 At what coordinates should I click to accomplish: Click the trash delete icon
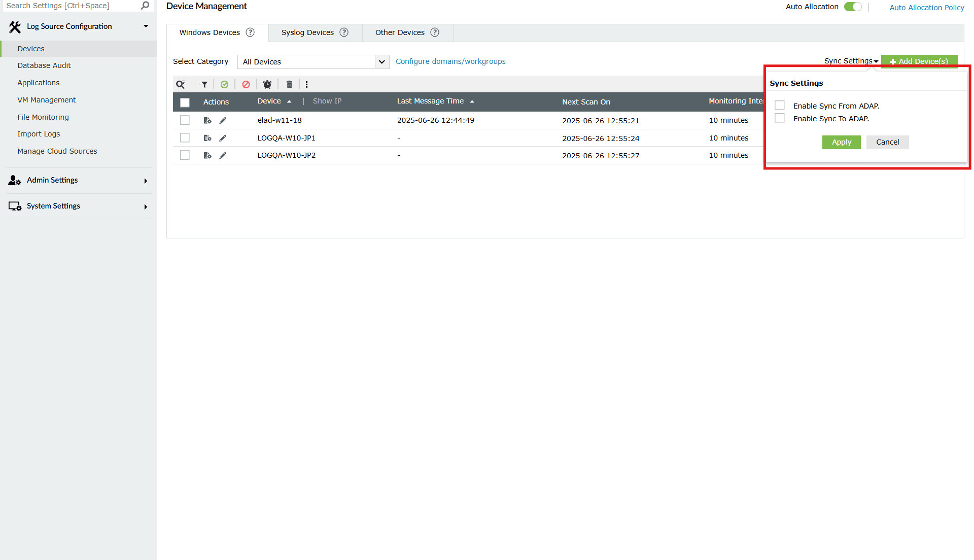[289, 84]
